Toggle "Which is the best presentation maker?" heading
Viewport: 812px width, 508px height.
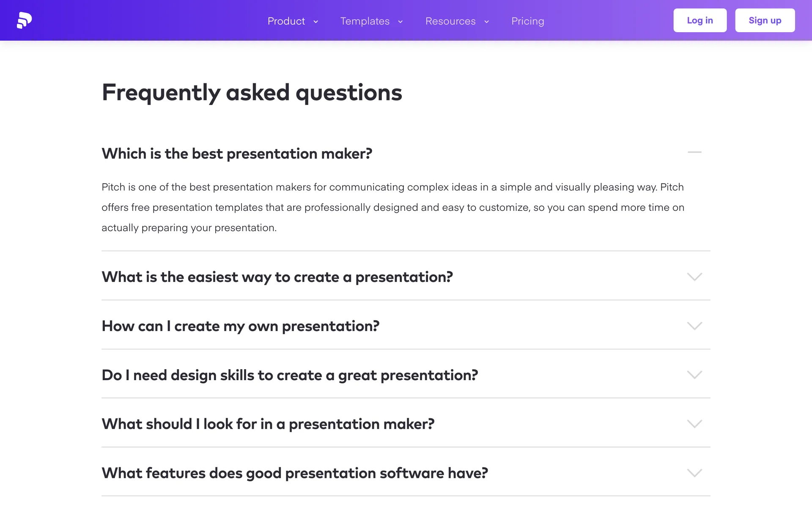237,154
